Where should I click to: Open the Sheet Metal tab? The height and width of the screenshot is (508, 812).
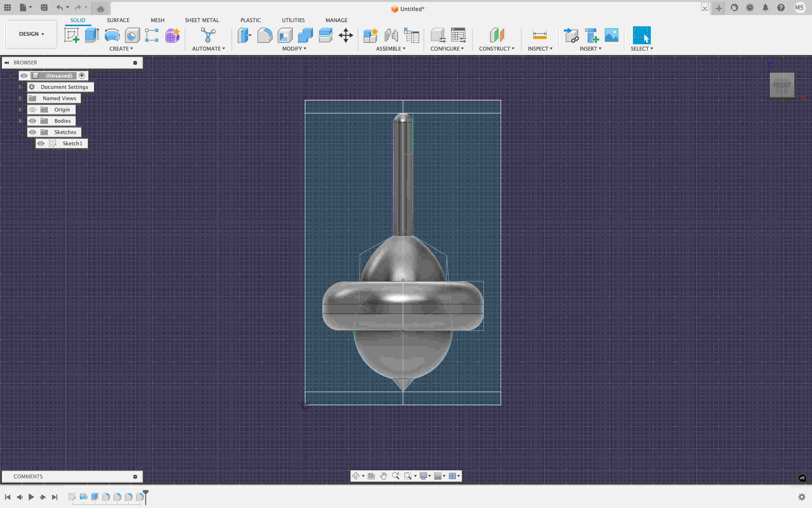[202, 20]
